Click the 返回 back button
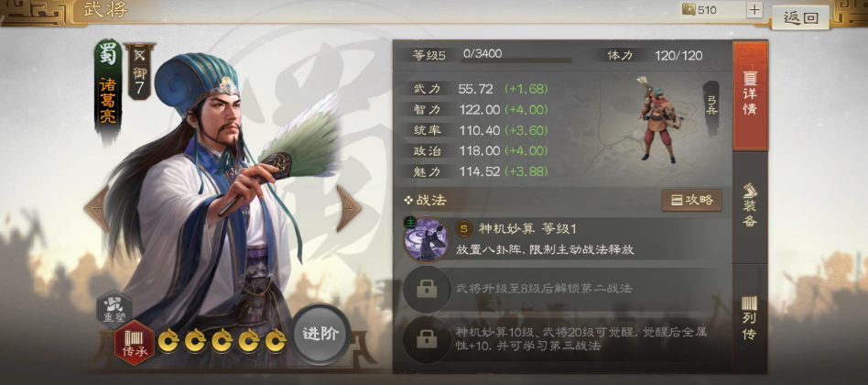 point(800,17)
